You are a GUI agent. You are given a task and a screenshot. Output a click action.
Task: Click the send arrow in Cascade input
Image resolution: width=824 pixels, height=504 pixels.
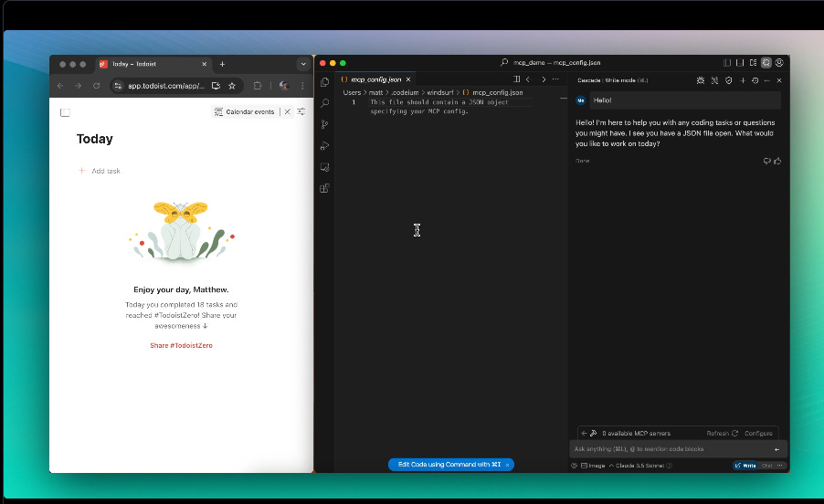(x=776, y=449)
